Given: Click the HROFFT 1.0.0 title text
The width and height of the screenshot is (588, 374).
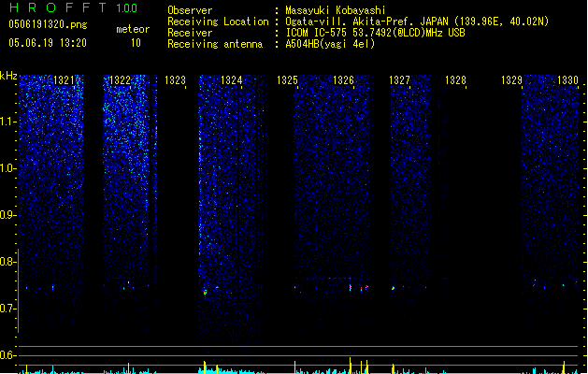Looking at the screenshot, I should pos(74,7).
